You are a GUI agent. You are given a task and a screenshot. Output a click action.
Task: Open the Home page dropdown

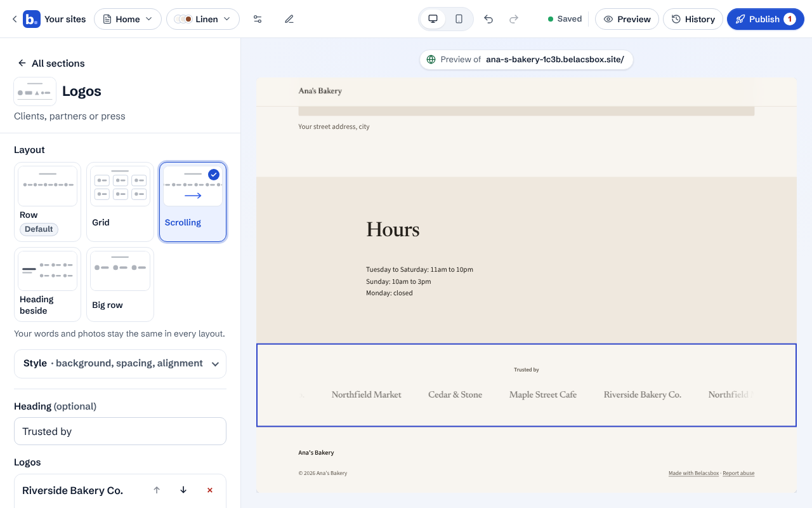(128, 19)
